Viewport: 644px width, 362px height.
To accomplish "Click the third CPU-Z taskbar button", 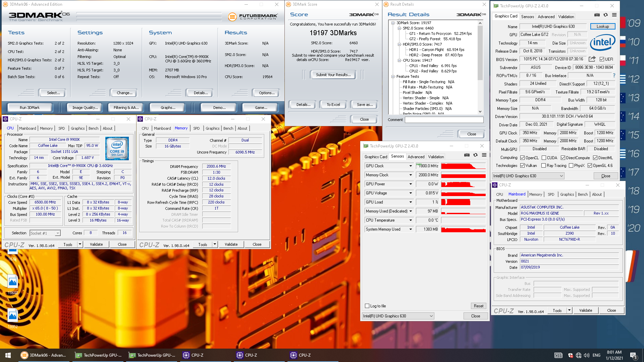I will pos(313,355).
